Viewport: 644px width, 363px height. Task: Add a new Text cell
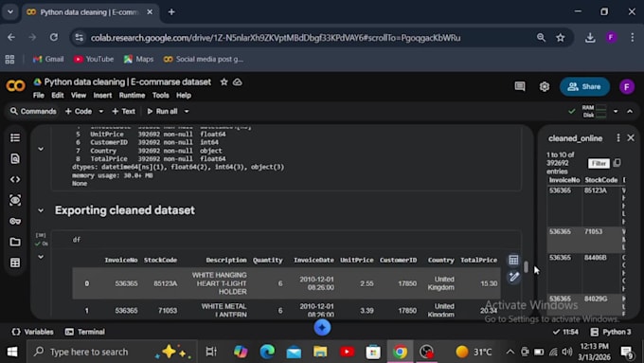tap(124, 112)
